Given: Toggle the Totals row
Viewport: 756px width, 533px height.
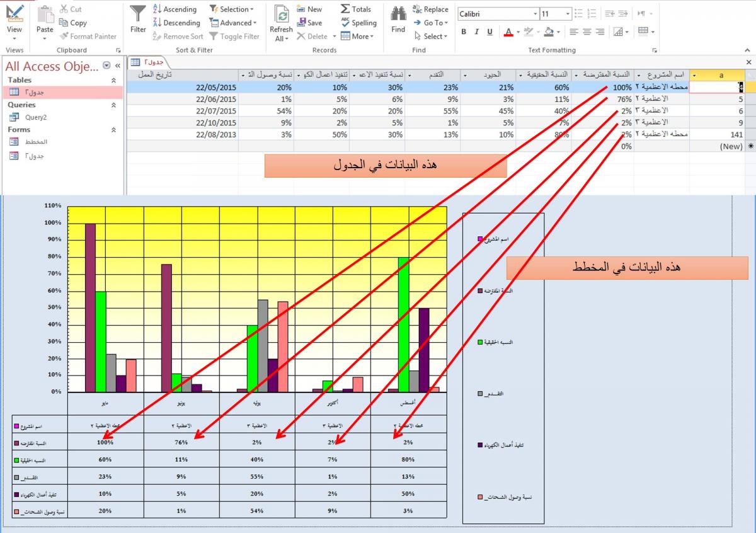Looking at the screenshot, I should [x=356, y=9].
